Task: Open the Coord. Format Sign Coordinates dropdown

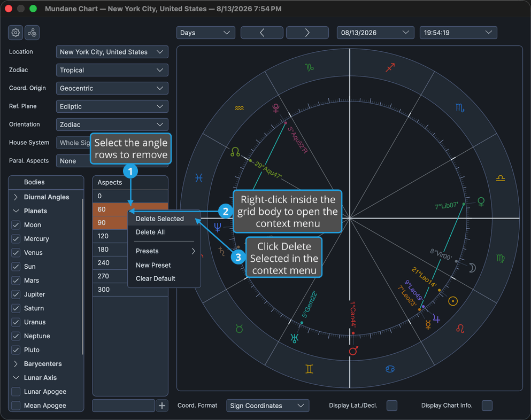Action: [267, 406]
